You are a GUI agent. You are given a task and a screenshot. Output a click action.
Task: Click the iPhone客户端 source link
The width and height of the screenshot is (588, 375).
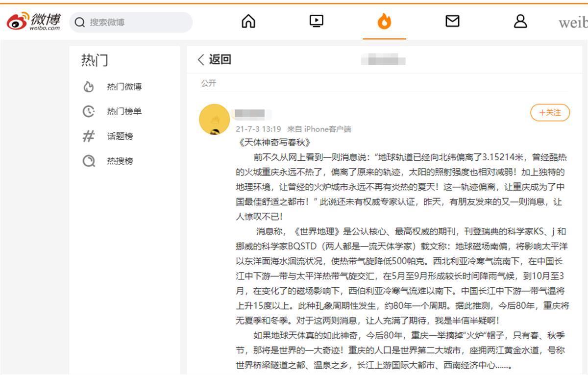point(327,129)
